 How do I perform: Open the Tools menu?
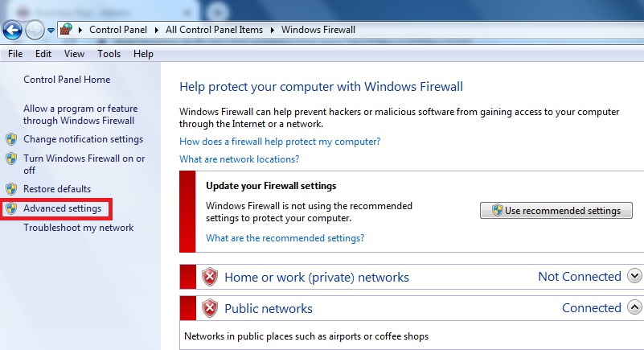[109, 54]
